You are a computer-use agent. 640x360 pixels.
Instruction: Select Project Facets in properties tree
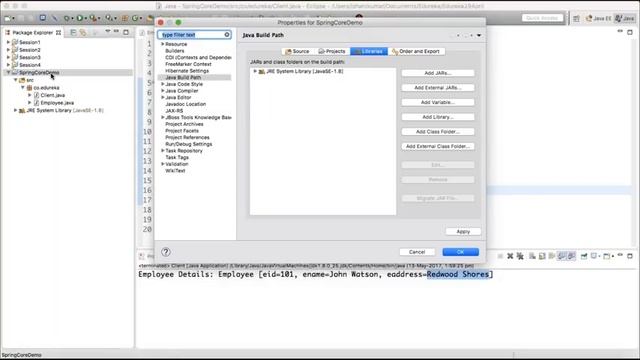(x=182, y=131)
